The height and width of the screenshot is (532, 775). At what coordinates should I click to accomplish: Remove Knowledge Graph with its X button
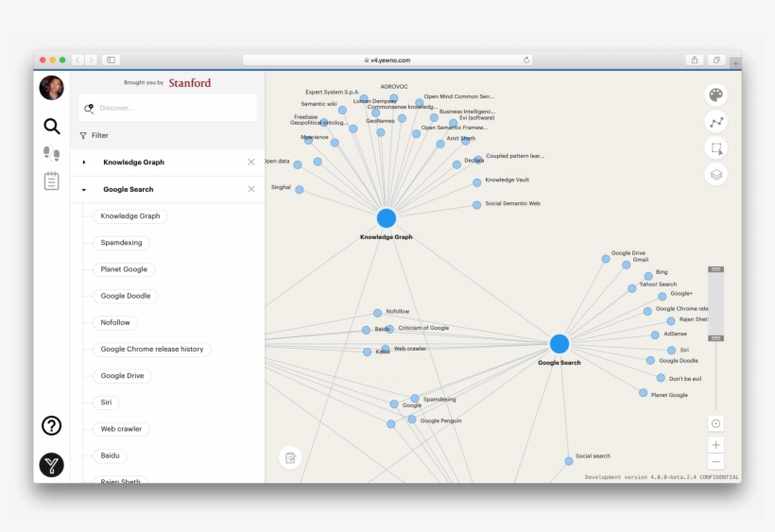[251, 162]
